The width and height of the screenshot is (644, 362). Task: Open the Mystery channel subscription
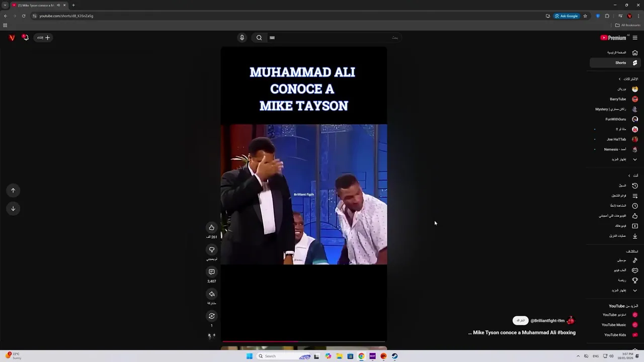[615, 109]
